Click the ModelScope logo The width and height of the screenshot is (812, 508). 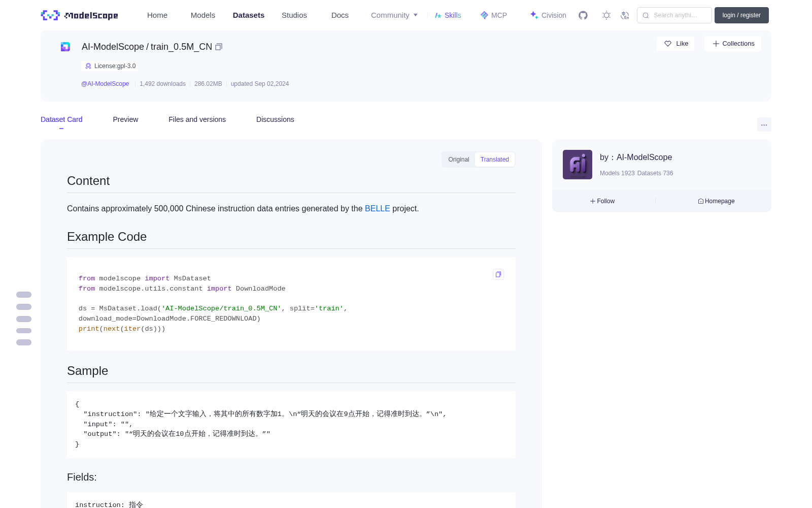[80, 15]
